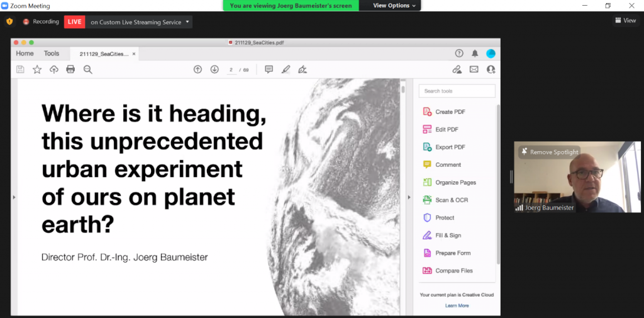
Task: Go to previous page with up arrow
Action: click(x=197, y=69)
